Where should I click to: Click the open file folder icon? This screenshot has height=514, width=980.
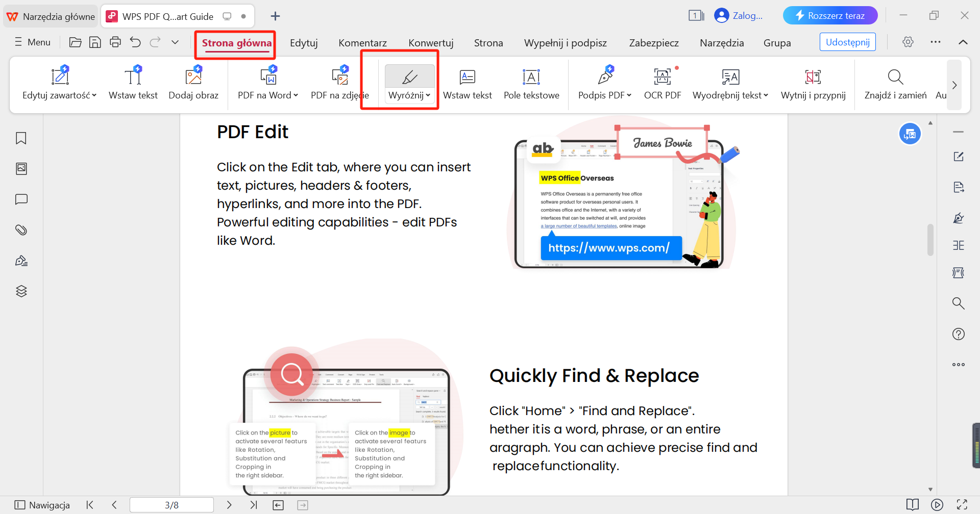pos(75,42)
